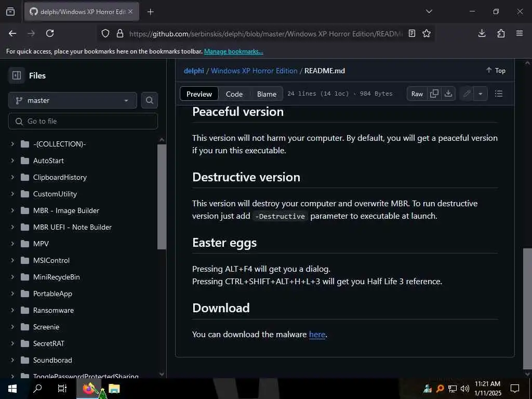Go back to the previous page

tap(12, 33)
